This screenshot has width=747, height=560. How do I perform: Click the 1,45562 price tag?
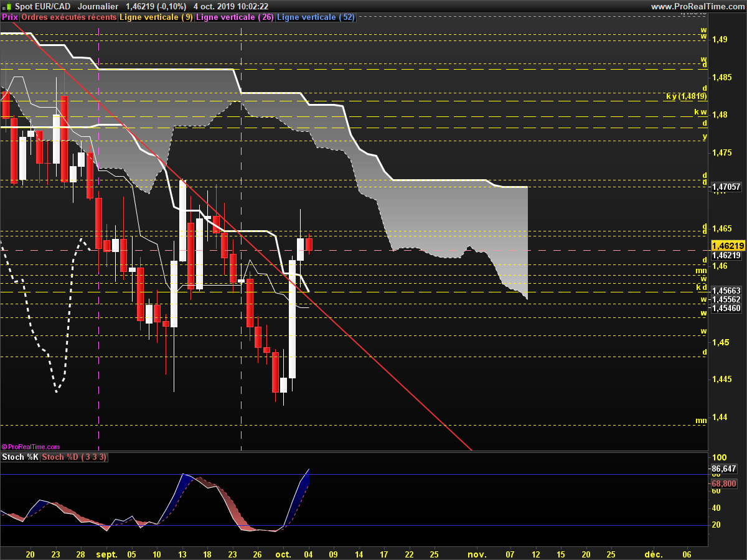726,299
